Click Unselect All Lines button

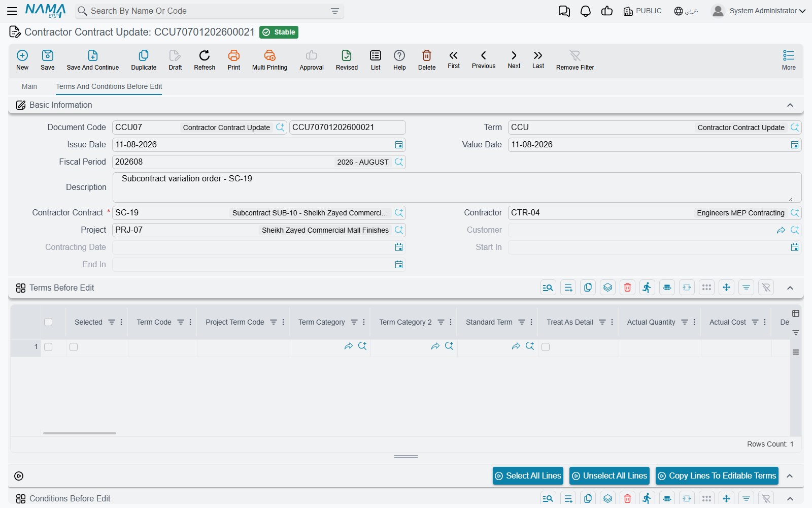pyautogui.click(x=610, y=476)
